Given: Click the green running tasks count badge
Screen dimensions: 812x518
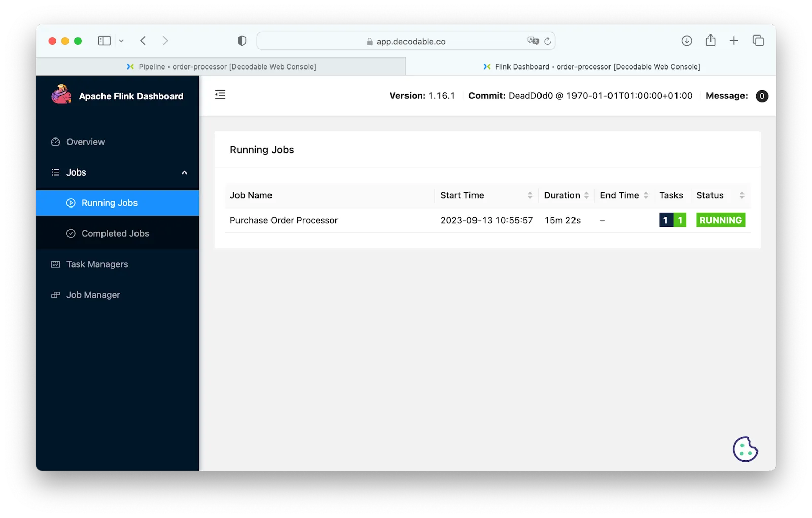Looking at the screenshot, I should 680,220.
